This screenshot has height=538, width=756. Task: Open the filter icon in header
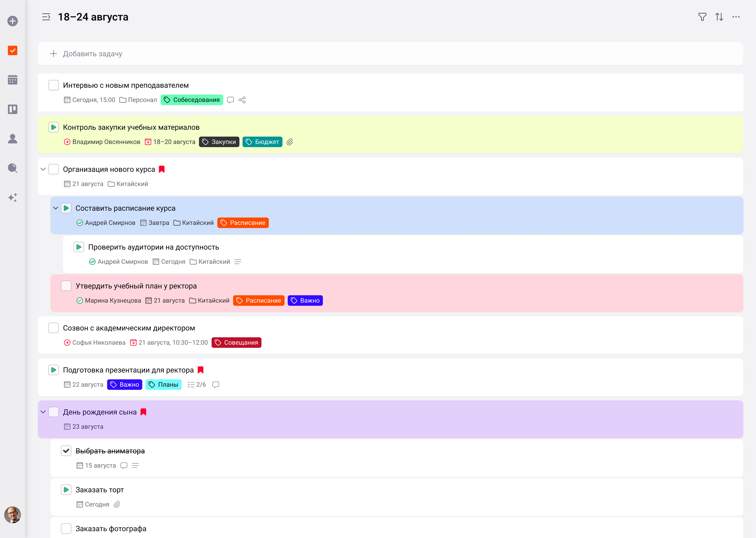point(702,17)
